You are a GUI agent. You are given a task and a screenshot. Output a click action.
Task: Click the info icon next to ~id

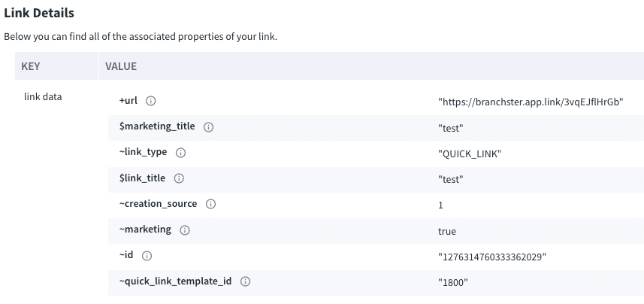[x=147, y=256]
